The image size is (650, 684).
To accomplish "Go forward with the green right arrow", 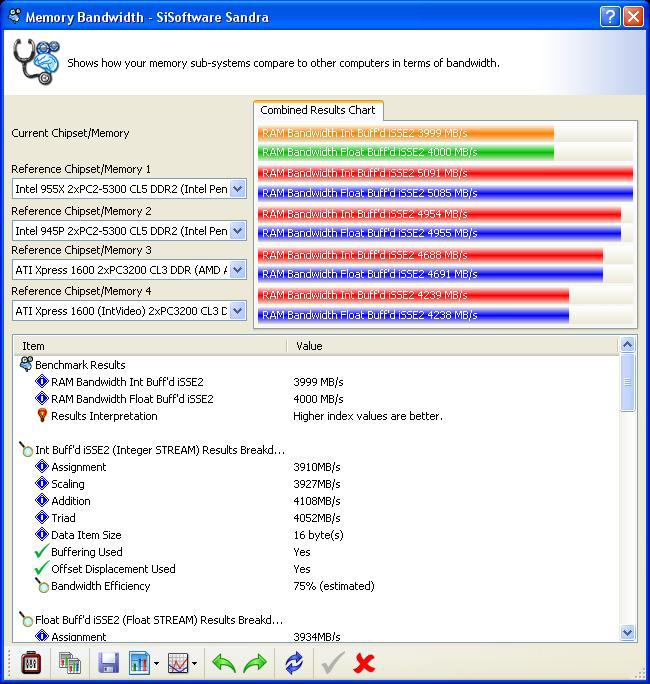I will [x=255, y=663].
